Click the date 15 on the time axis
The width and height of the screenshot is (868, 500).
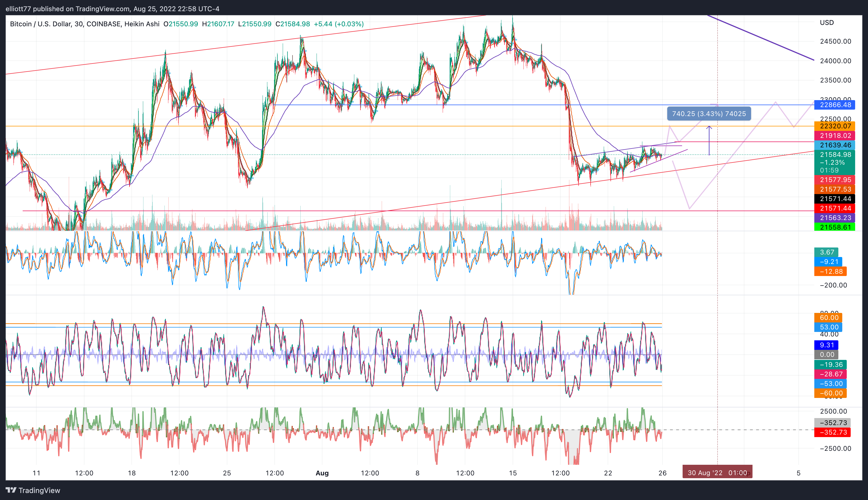point(513,473)
